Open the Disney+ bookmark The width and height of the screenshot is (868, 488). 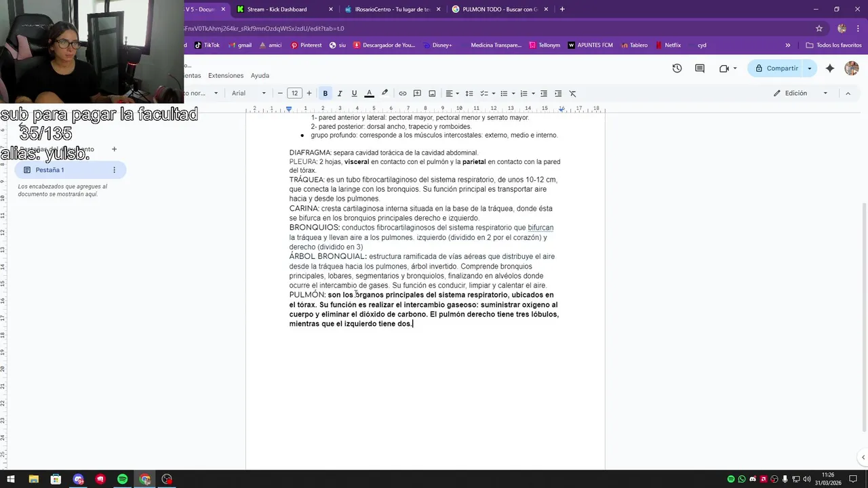pyautogui.click(x=437, y=45)
